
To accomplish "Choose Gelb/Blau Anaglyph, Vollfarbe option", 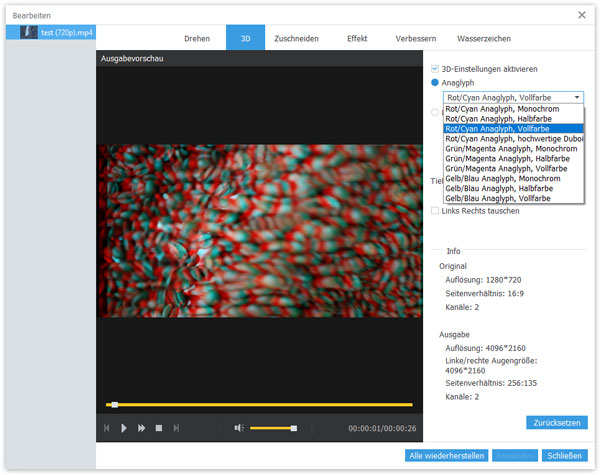I will point(513,198).
